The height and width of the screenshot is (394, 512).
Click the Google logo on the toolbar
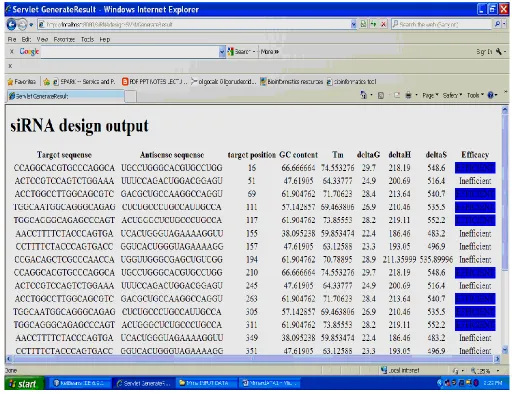29,52
